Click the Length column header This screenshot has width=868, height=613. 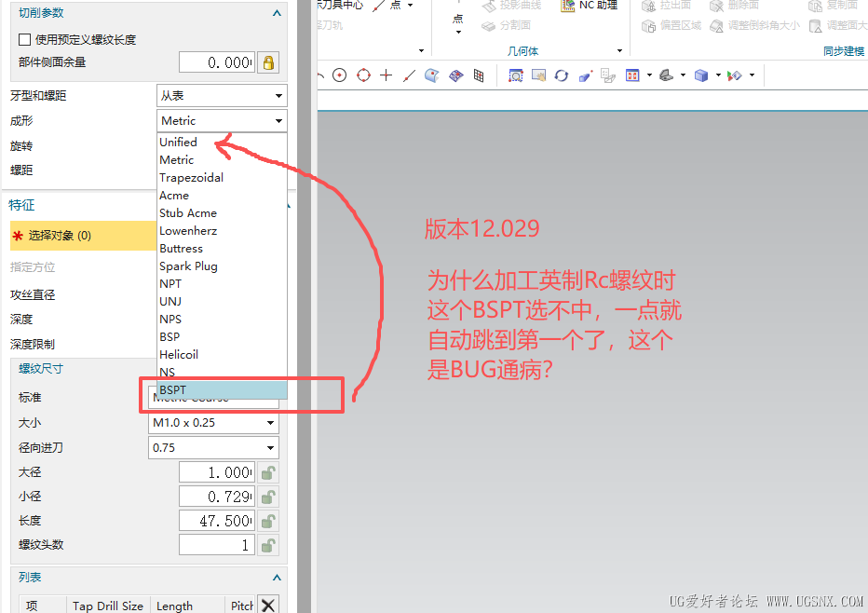pyautogui.click(x=186, y=606)
